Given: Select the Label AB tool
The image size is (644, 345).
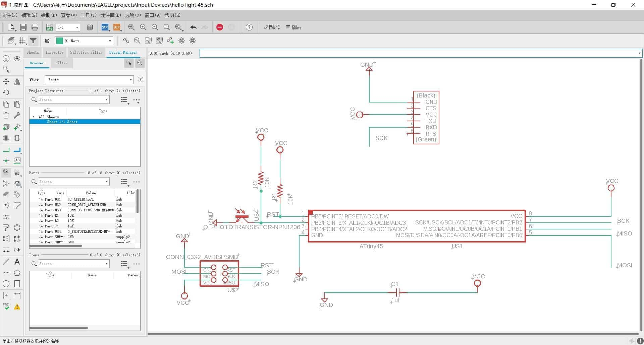Looking at the screenshot, I should [17, 160].
